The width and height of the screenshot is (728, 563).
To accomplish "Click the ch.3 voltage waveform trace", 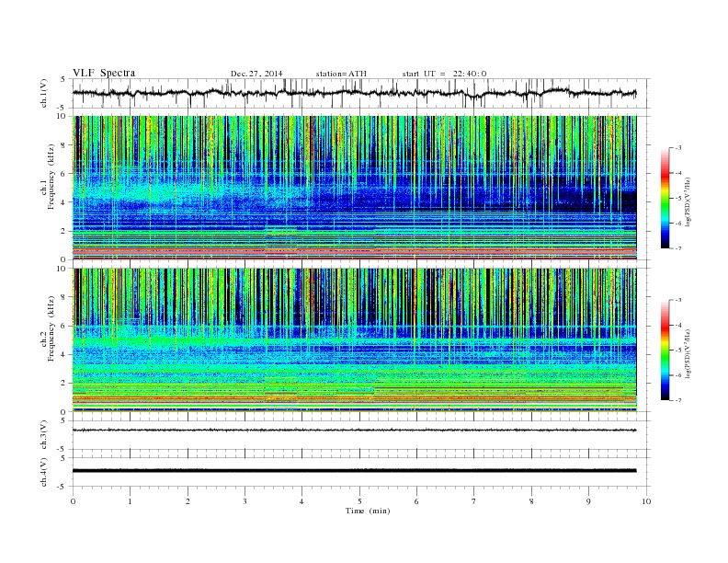I will [x=354, y=431].
